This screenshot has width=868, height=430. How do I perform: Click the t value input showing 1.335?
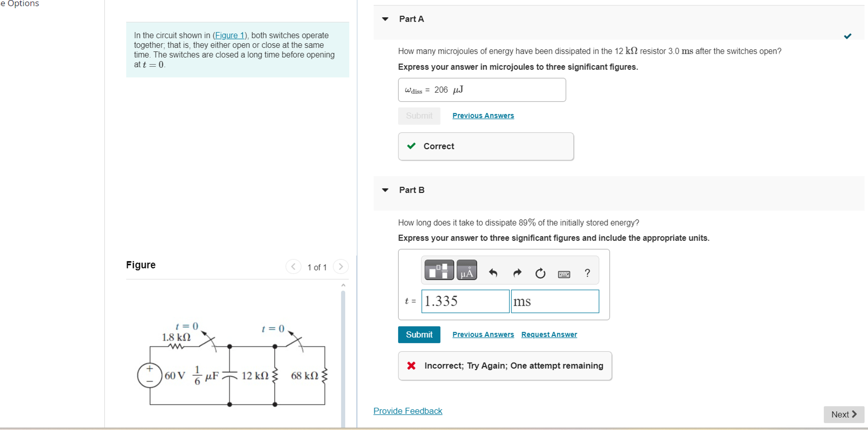pos(465,301)
